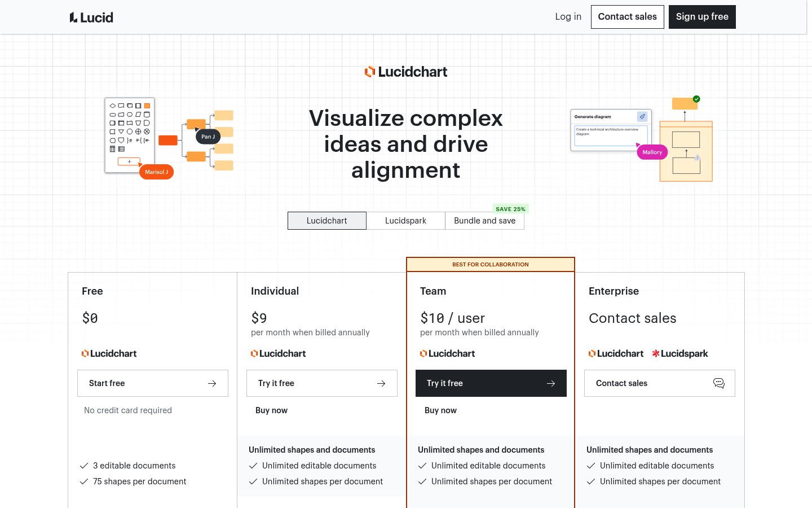
Task: Click Lucidchart logo in Enterprise plan card
Action: [616, 353]
